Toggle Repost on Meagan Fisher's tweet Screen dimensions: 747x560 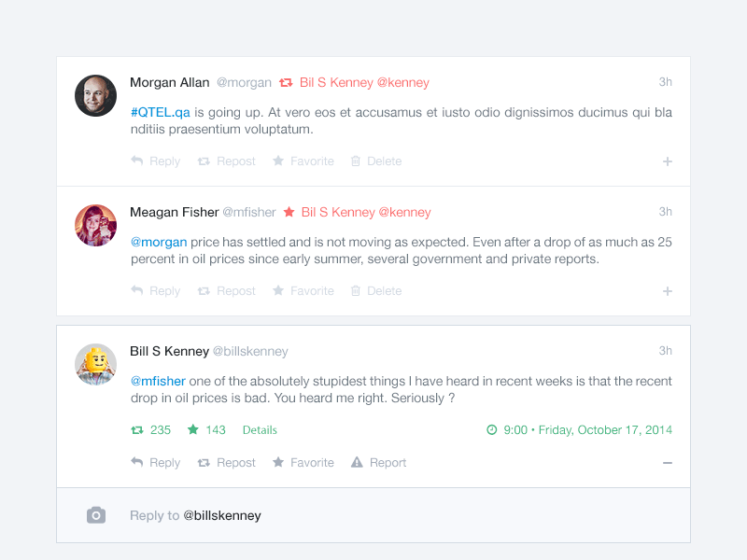click(x=202, y=290)
